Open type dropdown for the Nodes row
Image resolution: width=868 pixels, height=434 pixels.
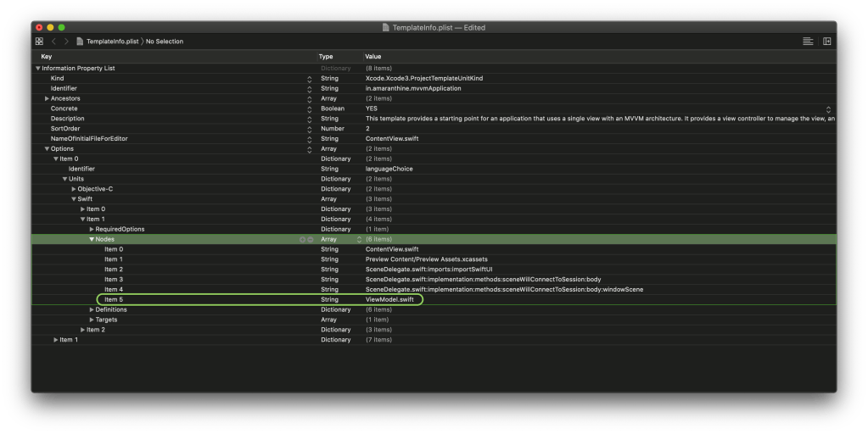(358, 239)
